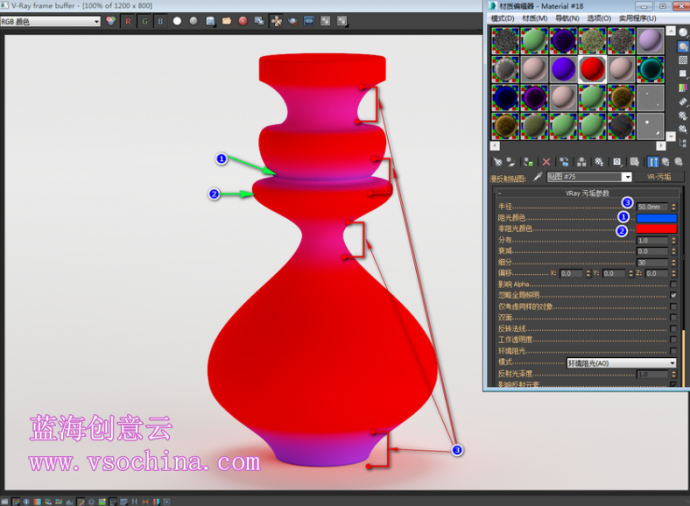This screenshot has width=690, height=506.
Task: Toggle the red channel in frame buffer
Action: pyautogui.click(x=128, y=20)
